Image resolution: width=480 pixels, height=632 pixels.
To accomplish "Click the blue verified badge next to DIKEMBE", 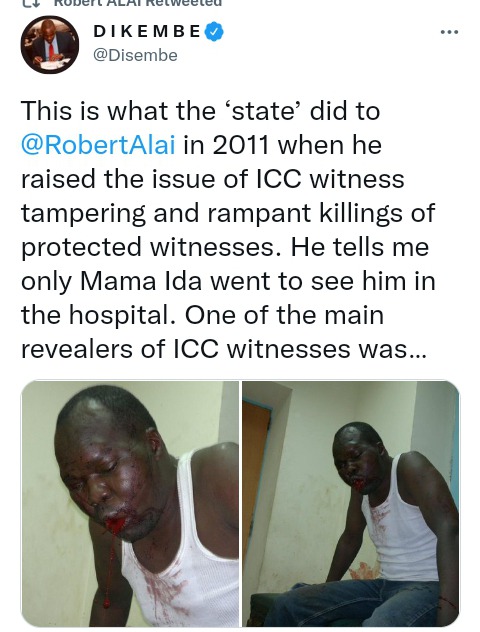I will click(x=214, y=32).
